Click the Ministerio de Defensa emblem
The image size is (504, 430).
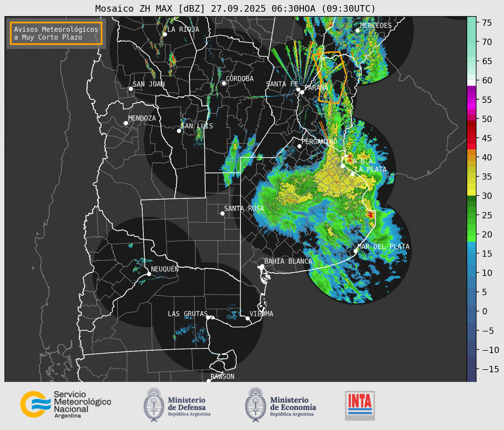click(x=154, y=405)
